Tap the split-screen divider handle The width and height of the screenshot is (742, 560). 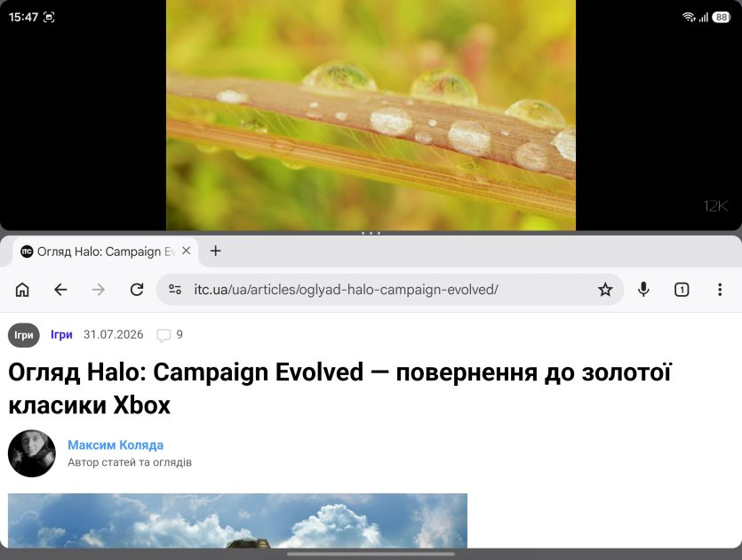[371, 233]
